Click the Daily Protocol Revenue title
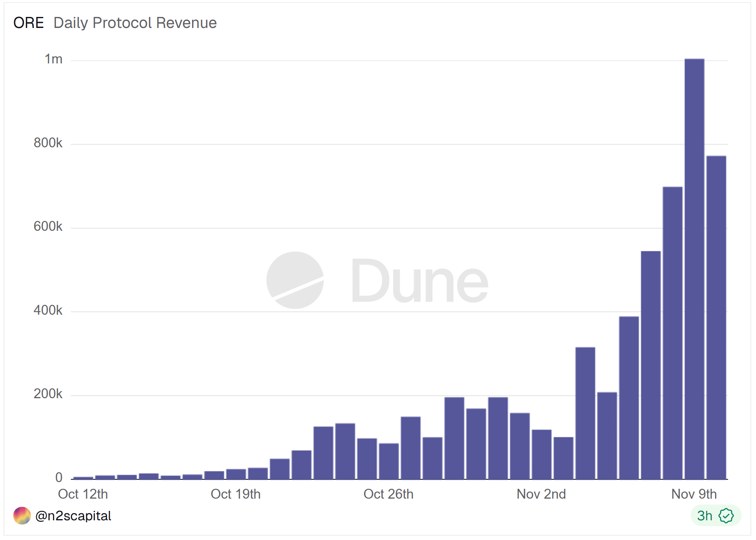Image resolution: width=756 pixels, height=540 pixels. click(x=135, y=23)
